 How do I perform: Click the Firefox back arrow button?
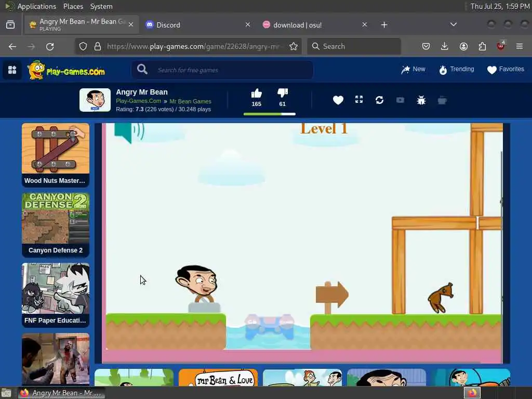point(12,46)
